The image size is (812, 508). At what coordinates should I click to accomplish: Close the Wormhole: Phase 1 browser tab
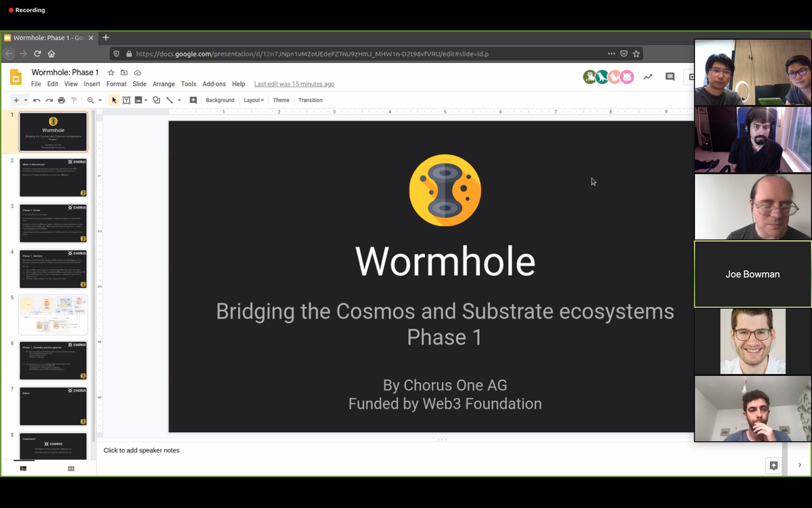pos(91,38)
